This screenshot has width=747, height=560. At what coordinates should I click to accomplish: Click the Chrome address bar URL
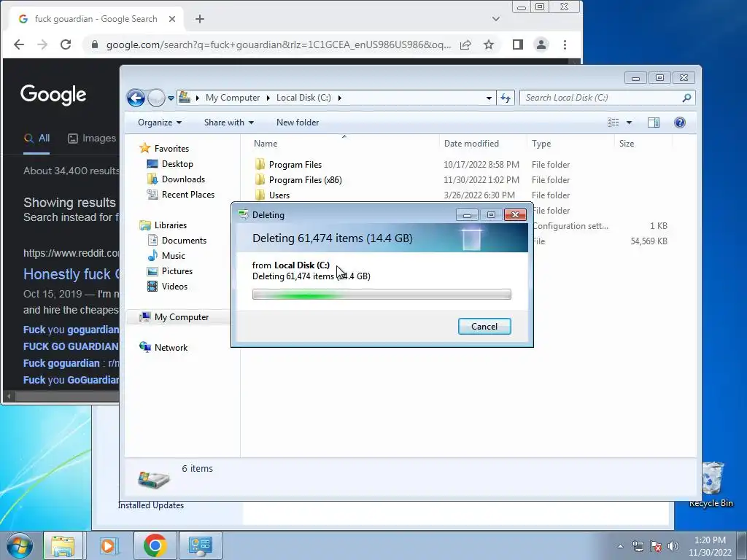point(278,44)
